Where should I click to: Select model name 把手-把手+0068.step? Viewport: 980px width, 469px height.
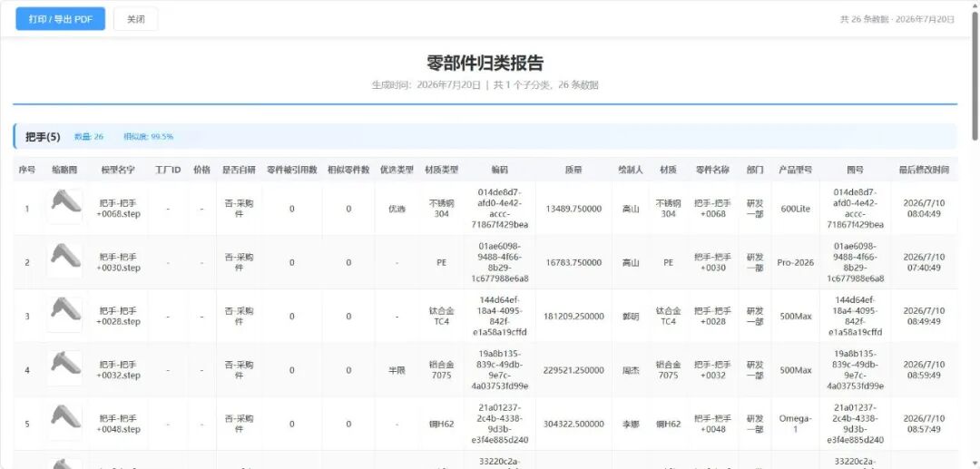(118, 209)
